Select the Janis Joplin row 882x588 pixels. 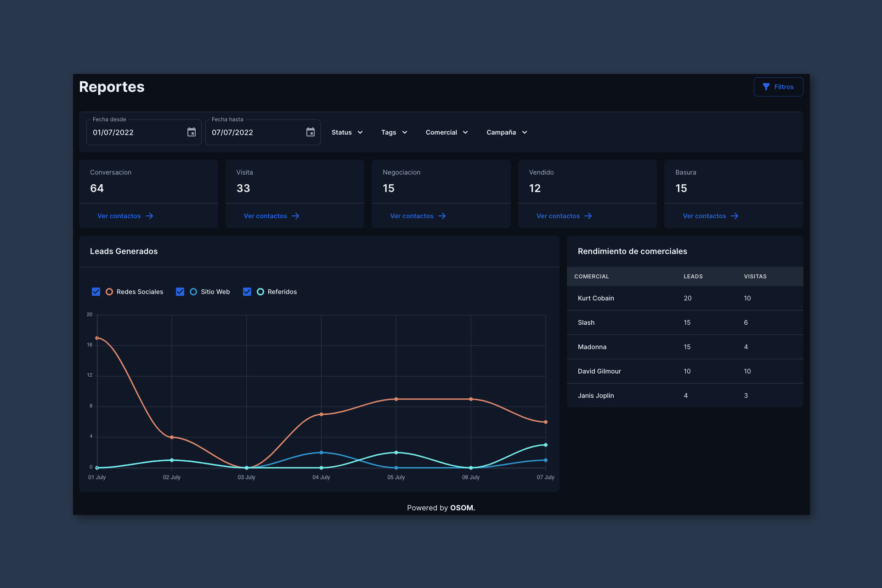(x=685, y=396)
